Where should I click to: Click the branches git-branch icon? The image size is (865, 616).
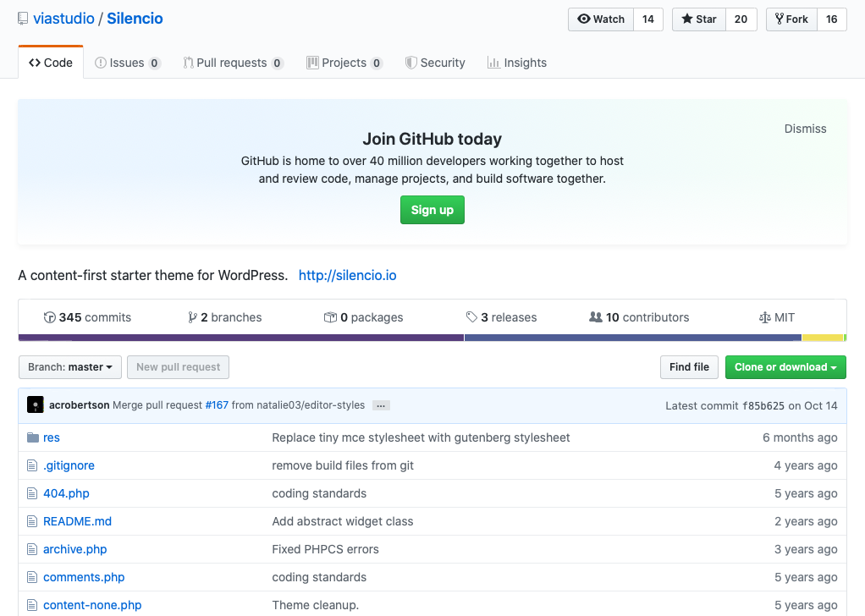pos(192,317)
